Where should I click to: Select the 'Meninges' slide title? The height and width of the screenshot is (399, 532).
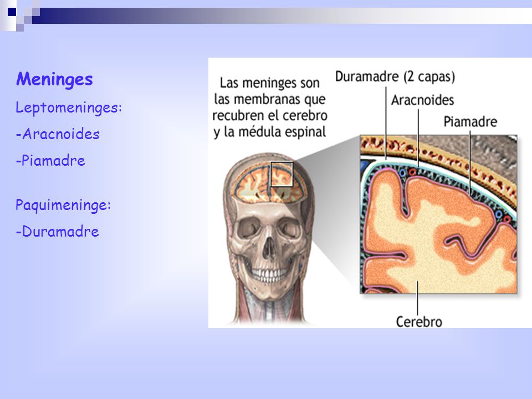(x=54, y=79)
